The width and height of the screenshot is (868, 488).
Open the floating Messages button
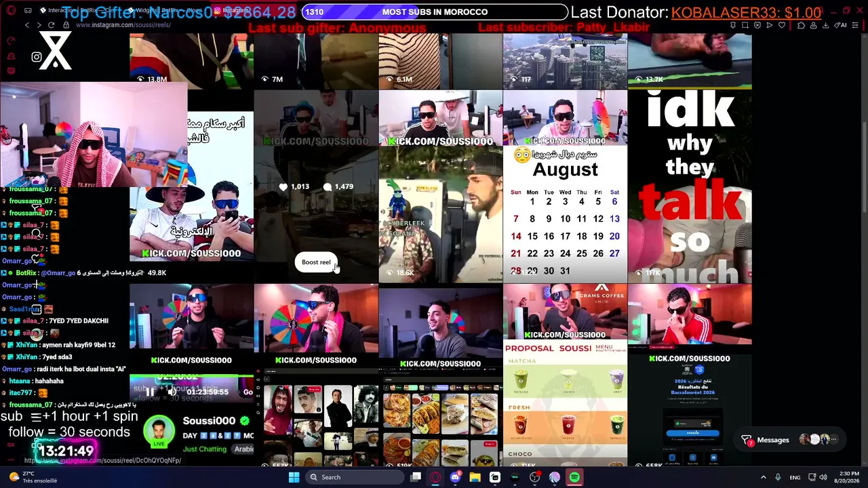click(x=791, y=440)
